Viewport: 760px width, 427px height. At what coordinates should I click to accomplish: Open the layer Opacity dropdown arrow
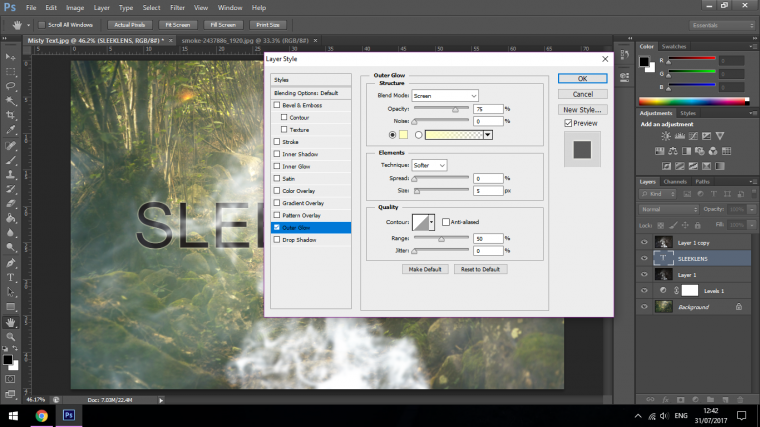[752, 209]
